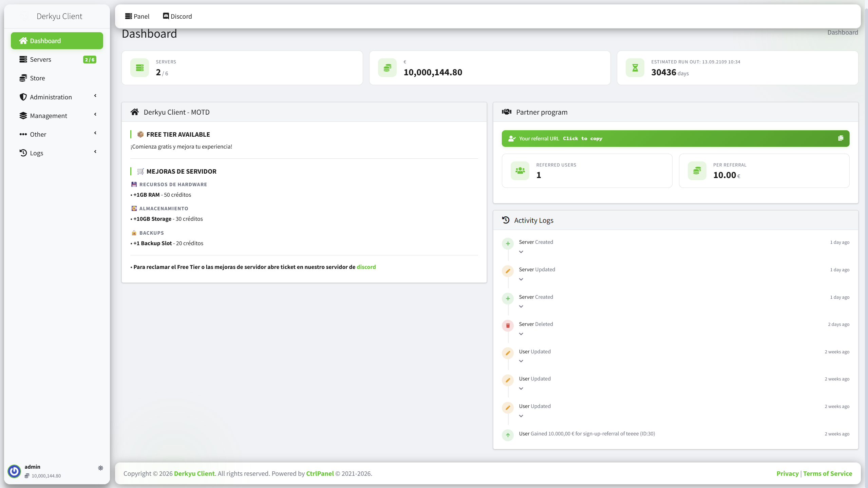This screenshot has height=488, width=868.
Task: Copy the referral URL via green bar
Action: pyautogui.click(x=675, y=138)
